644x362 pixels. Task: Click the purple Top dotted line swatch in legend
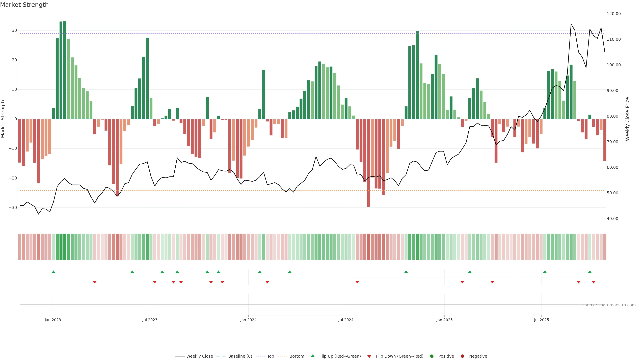pyautogui.click(x=260, y=356)
